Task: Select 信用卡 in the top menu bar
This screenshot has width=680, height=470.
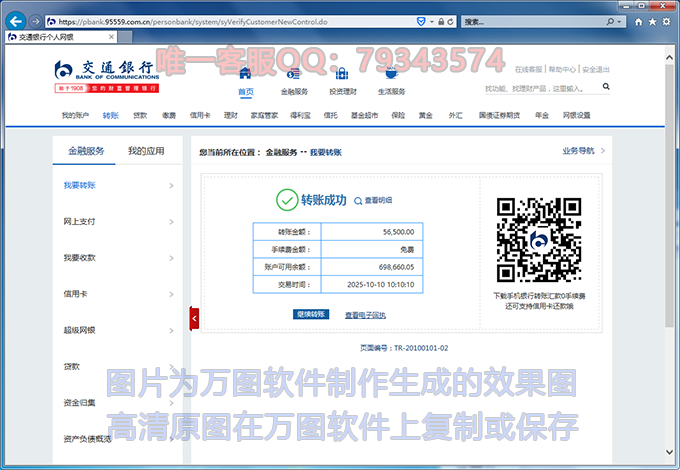Action: (x=199, y=116)
